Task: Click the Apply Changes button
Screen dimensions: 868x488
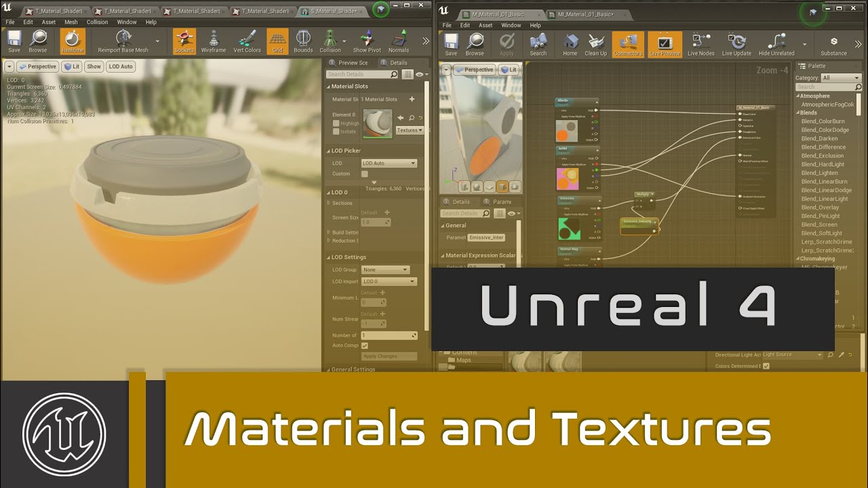Action: 389,357
